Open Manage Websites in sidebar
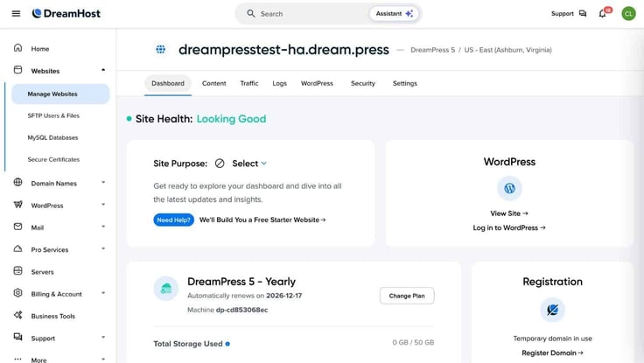644x363 pixels. pyautogui.click(x=60, y=94)
